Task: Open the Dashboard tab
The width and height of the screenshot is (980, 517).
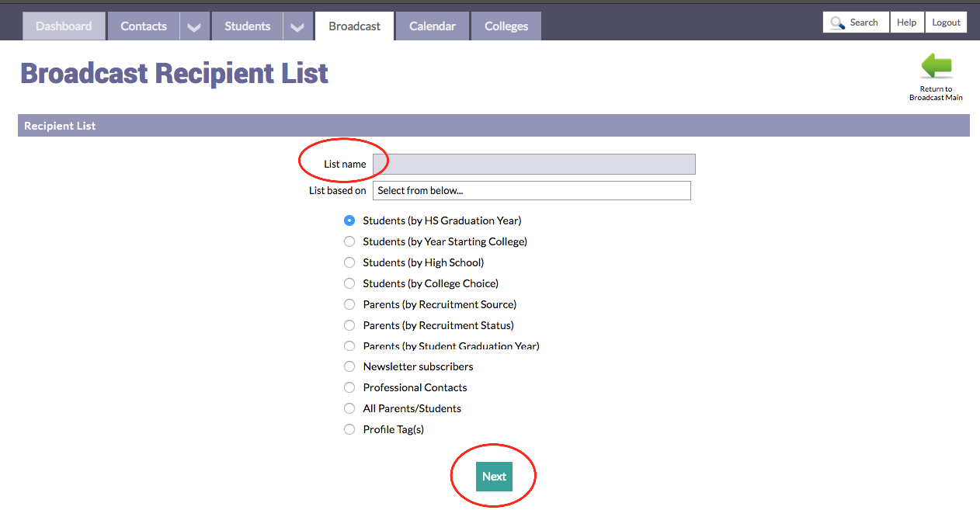Action: (x=64, y=26)
